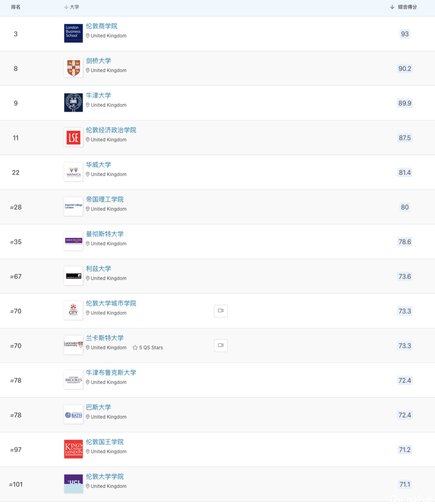This screenshot has height=504, width=435.
Task: Click the 利兹大学 score 73.6
Action: pyautogui.click(x=405, y=277)
